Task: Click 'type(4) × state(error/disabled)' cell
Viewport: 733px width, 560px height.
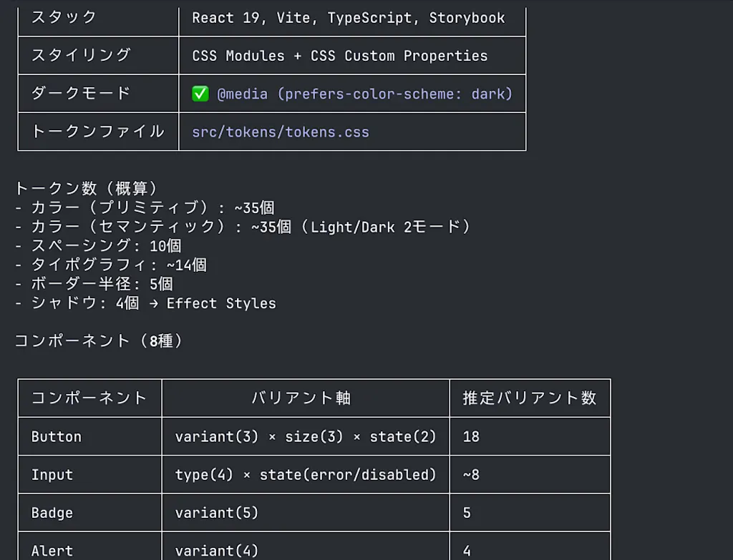Action: (305, 475)
